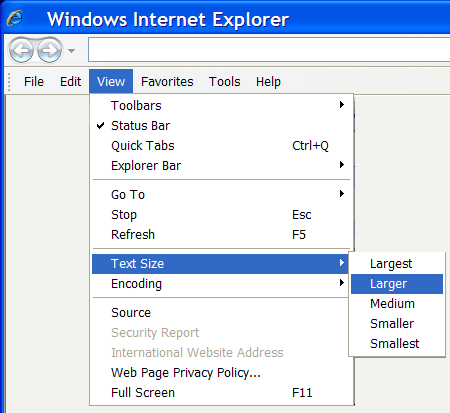Choose Full Screen option
Viewport: 450px width, 413px height.
coord(221,393)
